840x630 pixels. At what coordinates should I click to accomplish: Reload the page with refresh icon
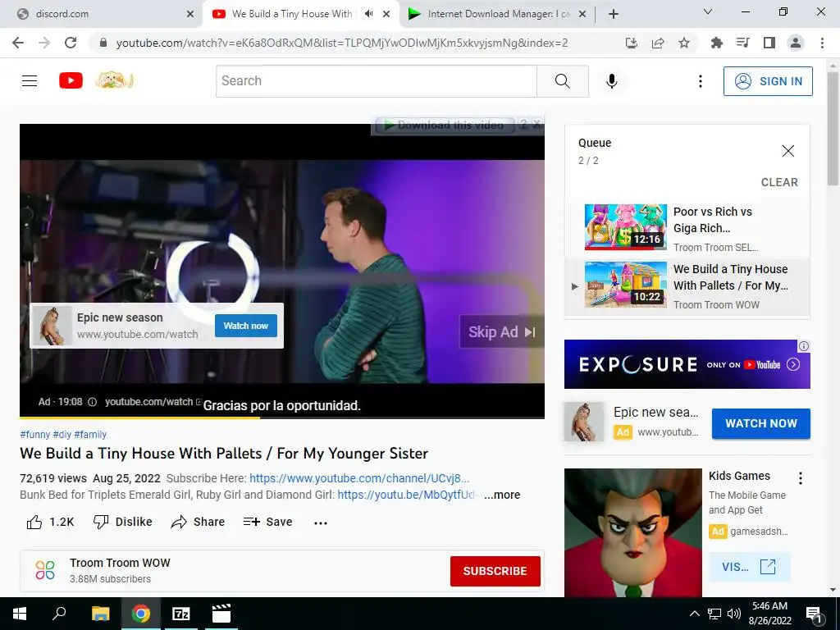[x=71, y=43]
